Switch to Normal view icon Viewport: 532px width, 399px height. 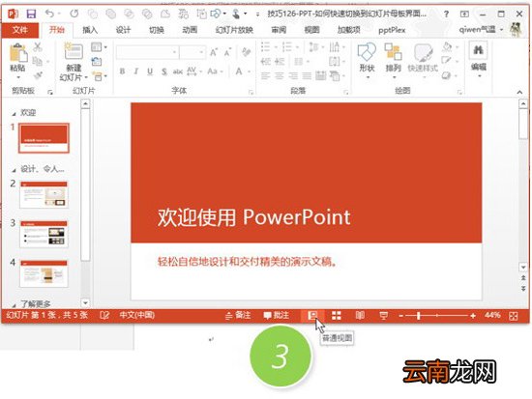[x=312, y=316]
